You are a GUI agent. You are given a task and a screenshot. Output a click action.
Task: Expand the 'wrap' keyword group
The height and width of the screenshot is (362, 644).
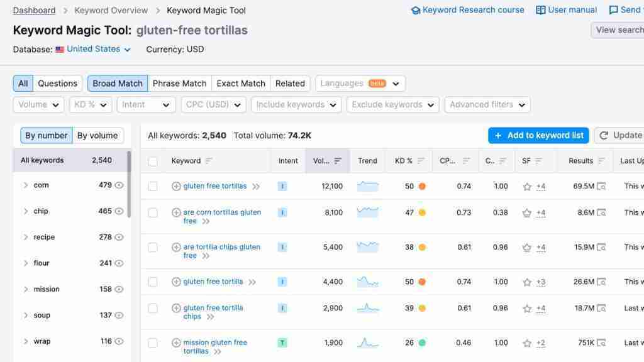coord(25,341)
